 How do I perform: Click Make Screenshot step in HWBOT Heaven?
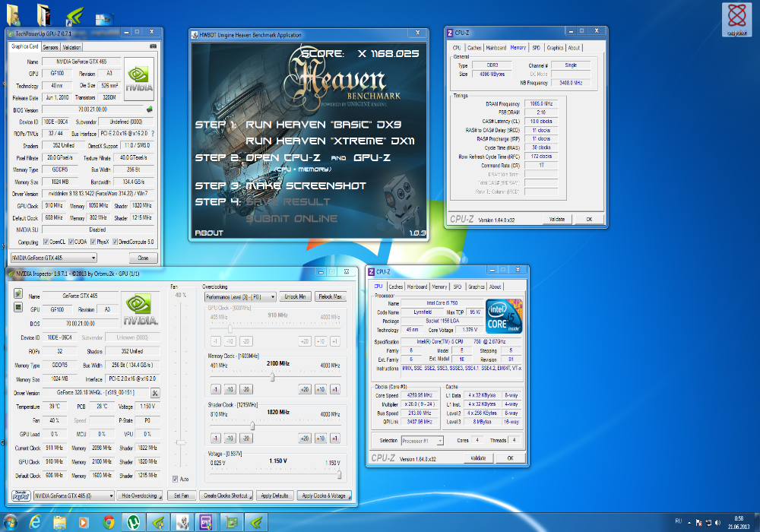(306, 186)
